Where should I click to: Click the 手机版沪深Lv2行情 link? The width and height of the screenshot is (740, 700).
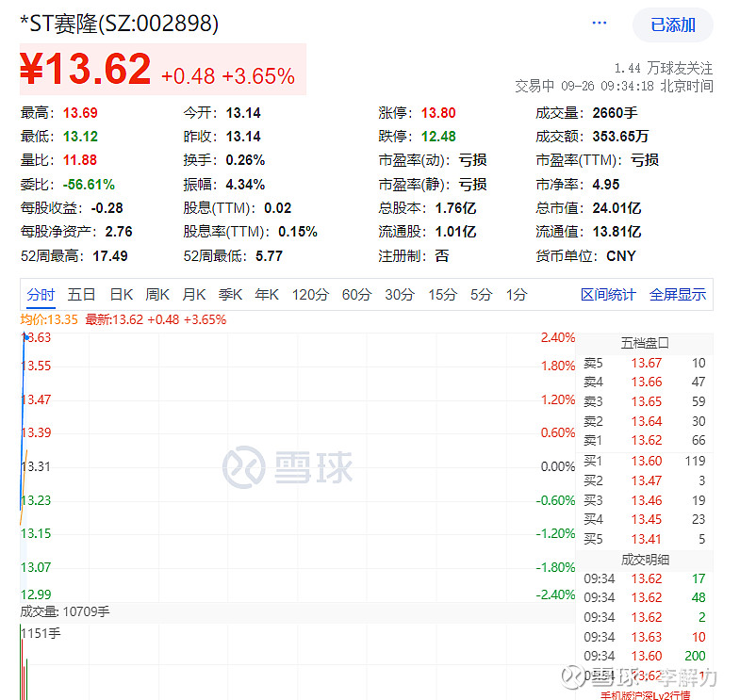[x=645, y=694]
